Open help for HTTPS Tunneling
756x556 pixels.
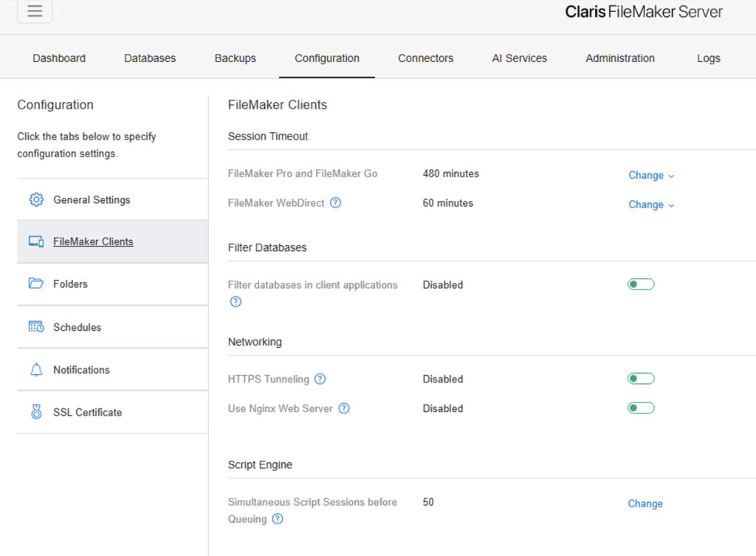[x=320, y=379]
